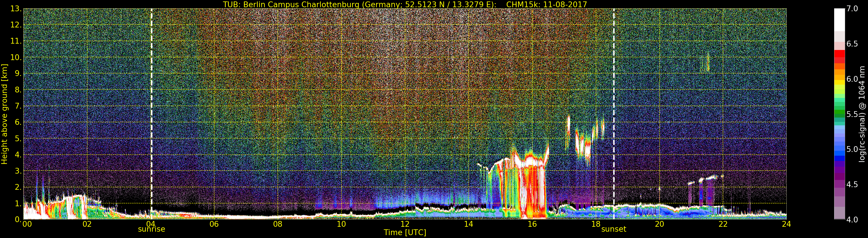The image size is (868, 238).
Task: Click the CHM15k: 11-08-2017 date in the title
Action: 547,4
